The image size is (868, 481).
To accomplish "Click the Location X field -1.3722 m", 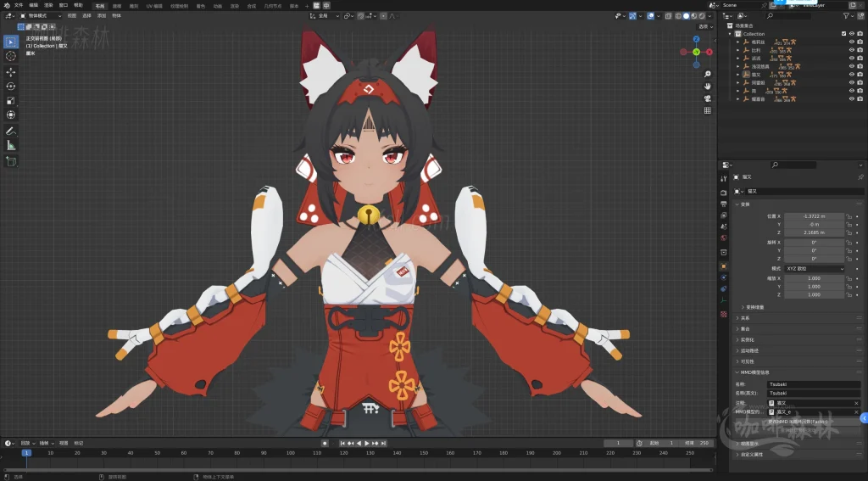I will (815, 216).
